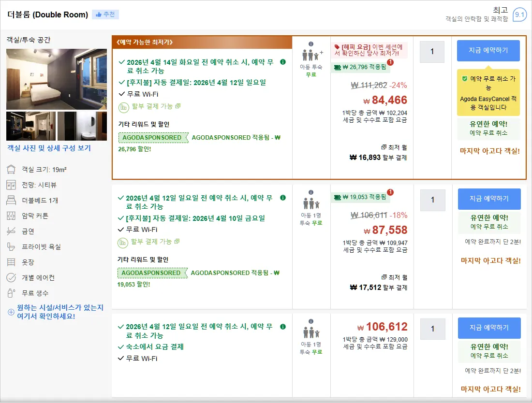The image size is (532, 403).
Task: Click the installment icon in the ₩ 84,466 offer
Action: coord(123,107)
